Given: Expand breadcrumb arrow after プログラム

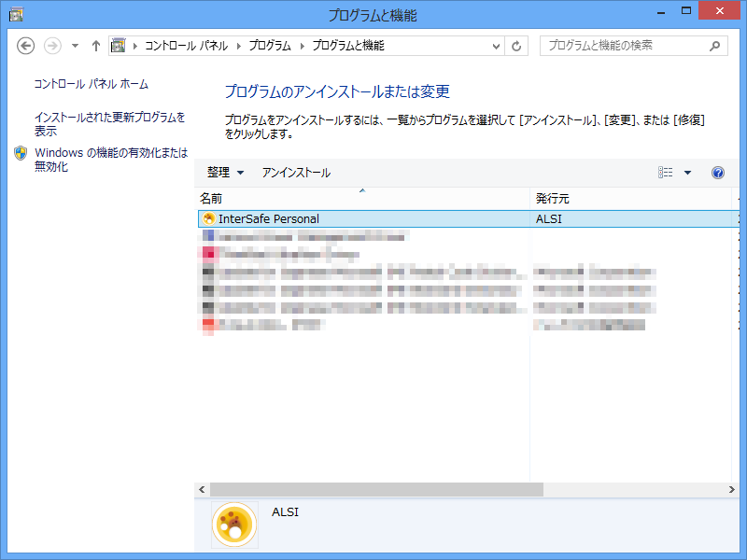Looking at the screenshot, I should [x=302, y=46].
